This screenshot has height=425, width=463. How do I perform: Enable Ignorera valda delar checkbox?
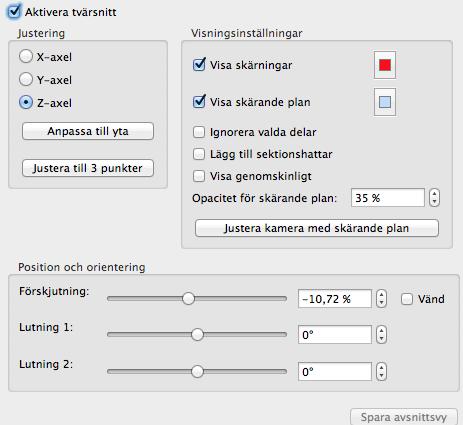coord(199,132)
